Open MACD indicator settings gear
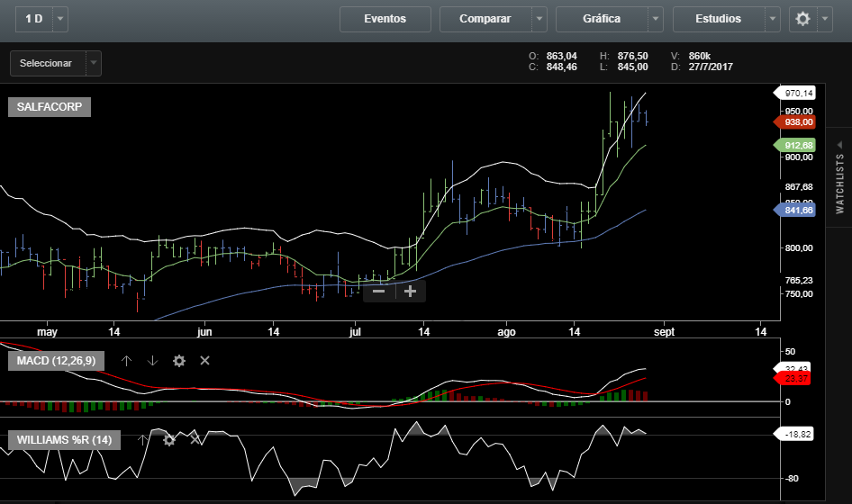The height and width of the screenshot is (504, 852). [178, 361]
